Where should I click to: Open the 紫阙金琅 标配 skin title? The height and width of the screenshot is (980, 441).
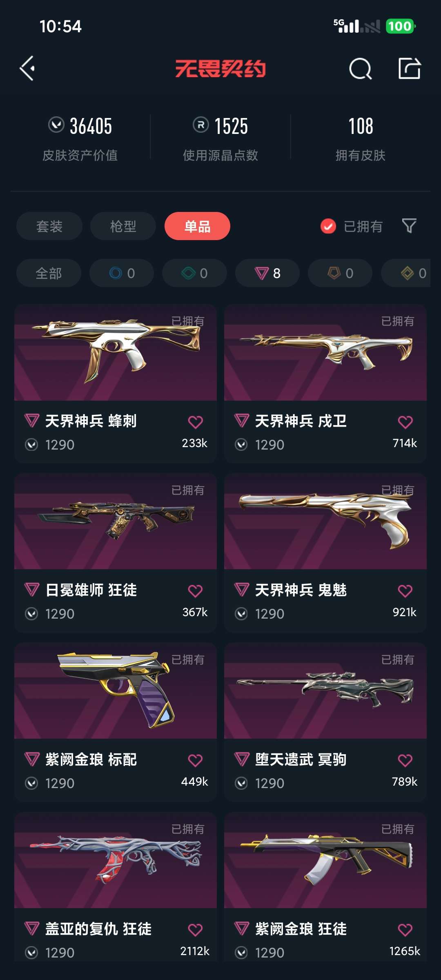click(x=91, y=759)
